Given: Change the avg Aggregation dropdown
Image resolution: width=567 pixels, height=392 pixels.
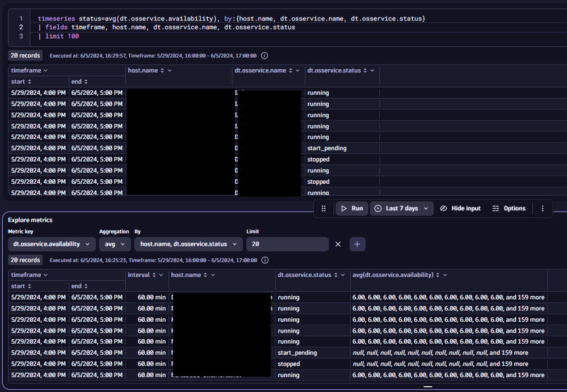Looking at the screenshot, I should (x=114, y=244).
